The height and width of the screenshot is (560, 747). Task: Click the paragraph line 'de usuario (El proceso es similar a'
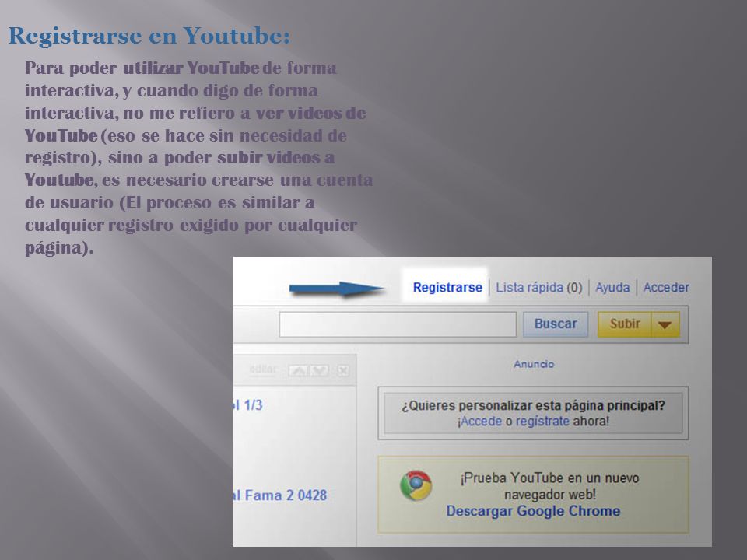click(170, 203)
